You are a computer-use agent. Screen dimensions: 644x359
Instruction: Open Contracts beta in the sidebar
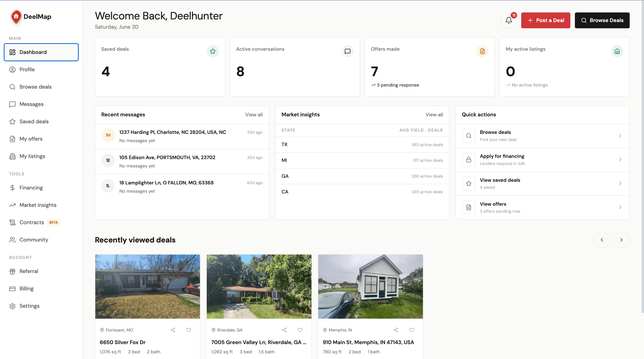click(x=41, y=222)
